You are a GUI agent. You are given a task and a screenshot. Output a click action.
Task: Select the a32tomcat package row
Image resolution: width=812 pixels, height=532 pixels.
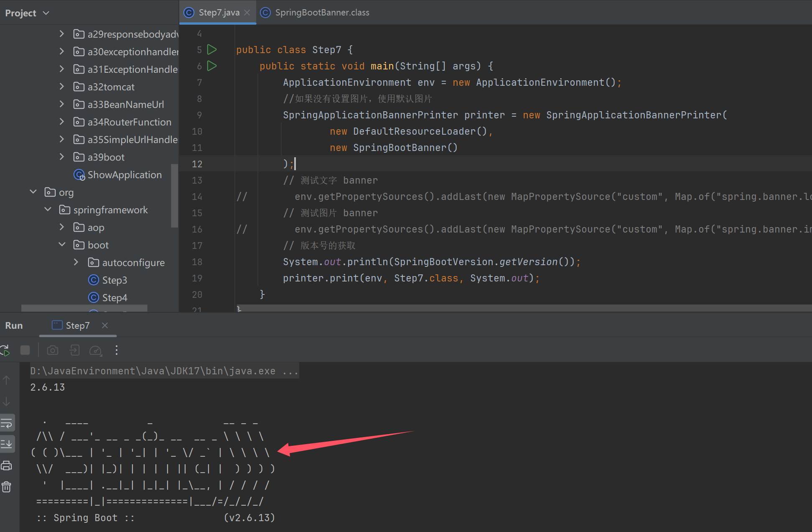point(89,87)
